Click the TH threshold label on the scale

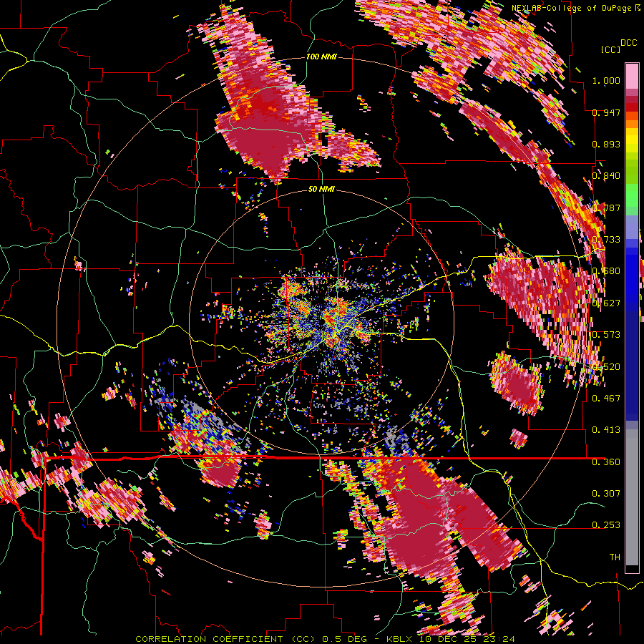coord(615,557)
